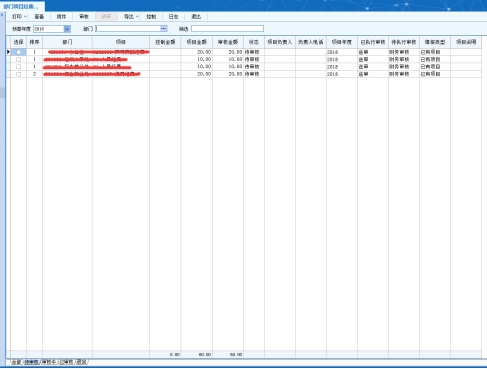Click the 填报类型 column header
Viewport: 487px width, 369px height.
(x=435, y=42)
